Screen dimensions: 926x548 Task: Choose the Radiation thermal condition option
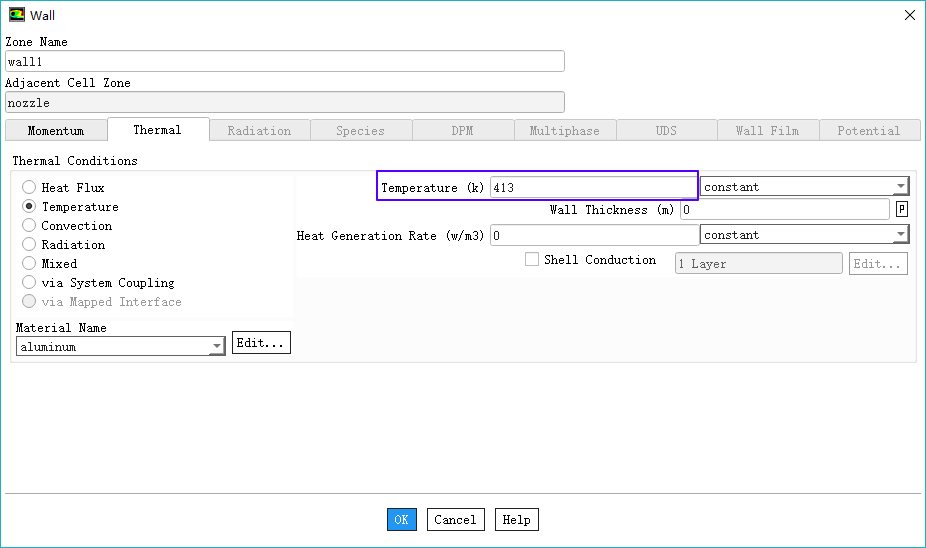29,245
